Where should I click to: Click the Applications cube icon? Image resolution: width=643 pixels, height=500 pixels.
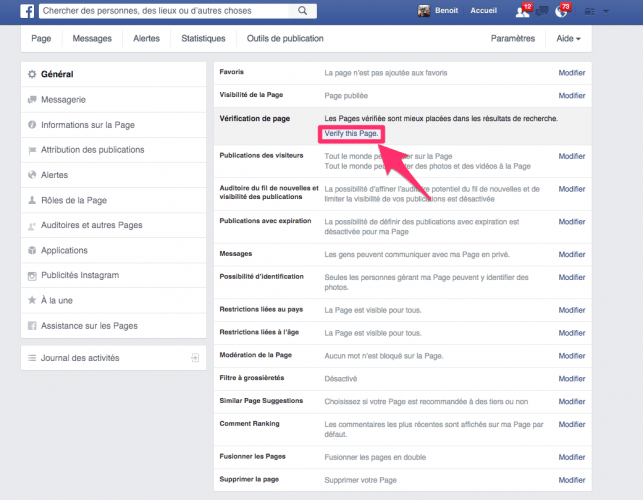32,250
